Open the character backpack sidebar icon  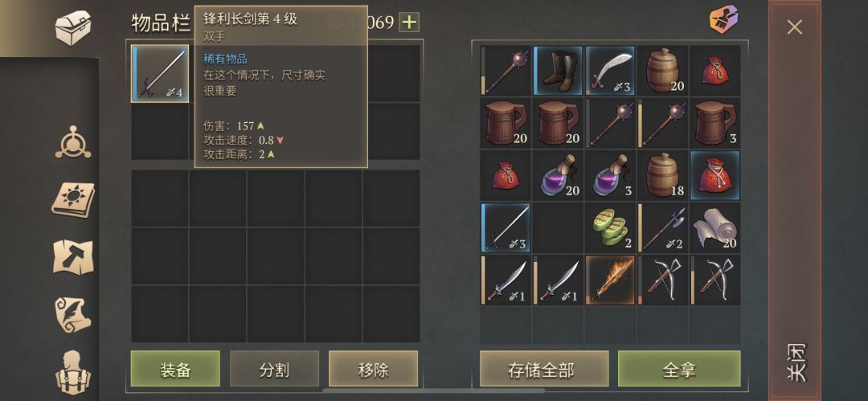pos(73,372)
